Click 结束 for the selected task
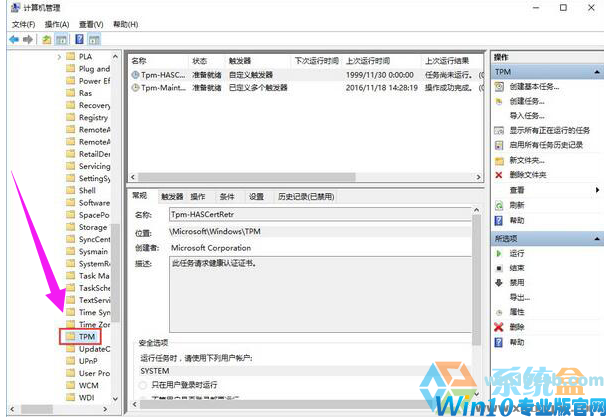The height and width of the screenshot is (420, 612). 517,268
